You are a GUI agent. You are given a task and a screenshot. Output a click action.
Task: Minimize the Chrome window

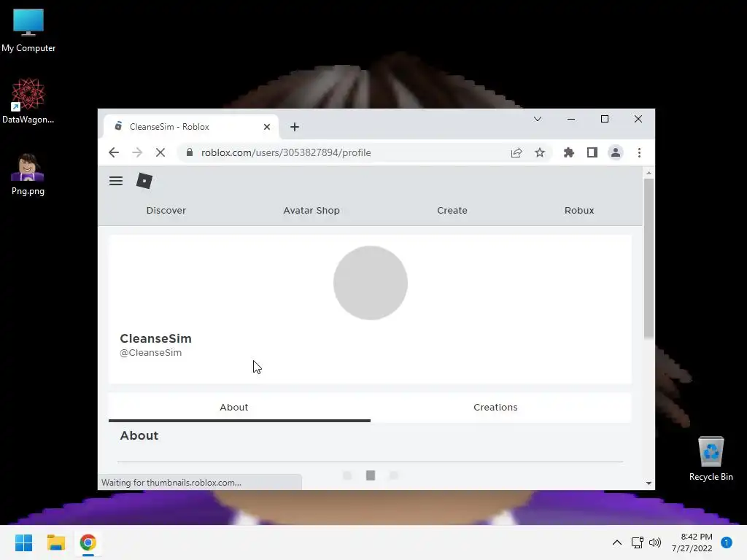570,119
